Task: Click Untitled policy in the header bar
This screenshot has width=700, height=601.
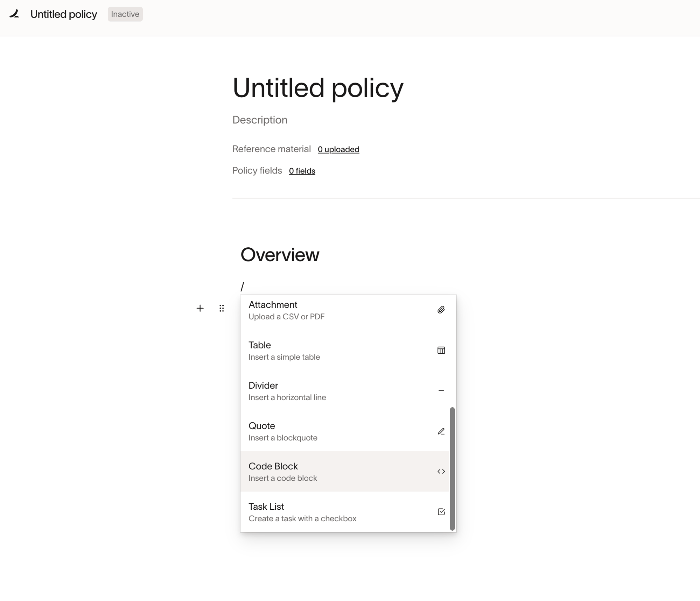Action: (x=64, y=14)
